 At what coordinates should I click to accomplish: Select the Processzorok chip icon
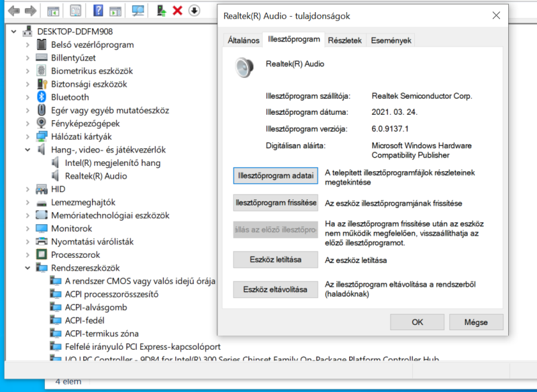point(42,254)
